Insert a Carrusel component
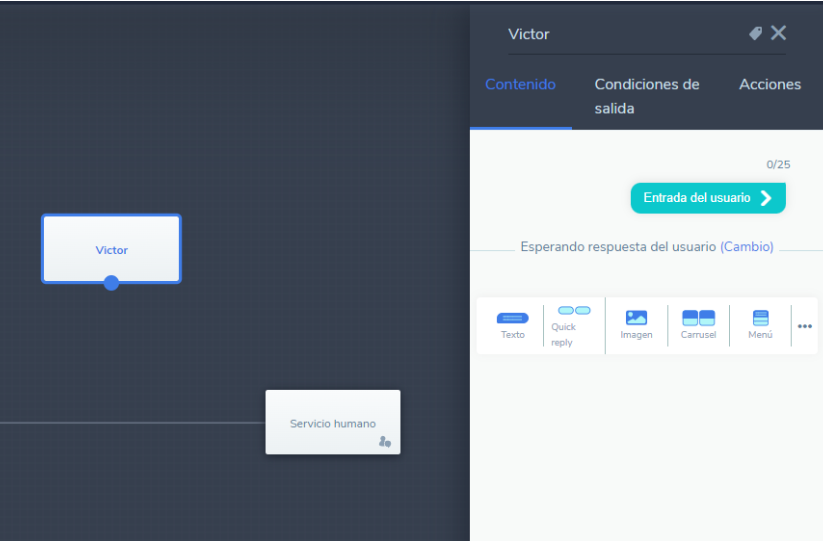 [x=698, y=324]
